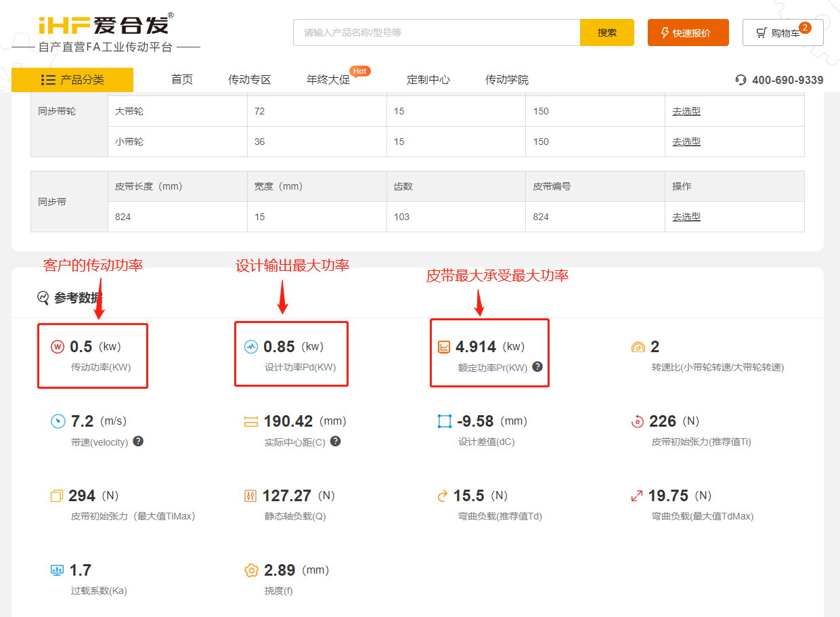Image resolution: width=840 pixels, height=617 pixels.
Task: Click the help icon beside 带速(velocity)
Action: (x=137, y=442)
